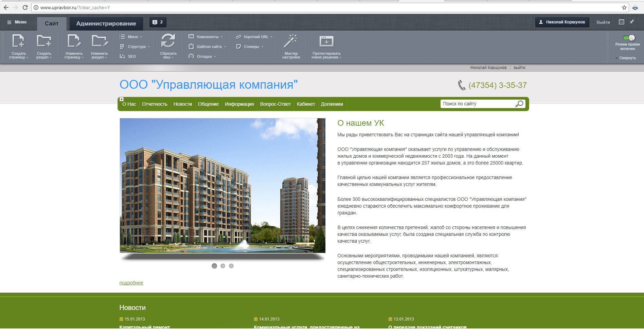
Task: Collapse the panel with Свернуть
Action: tap(626, 58)
